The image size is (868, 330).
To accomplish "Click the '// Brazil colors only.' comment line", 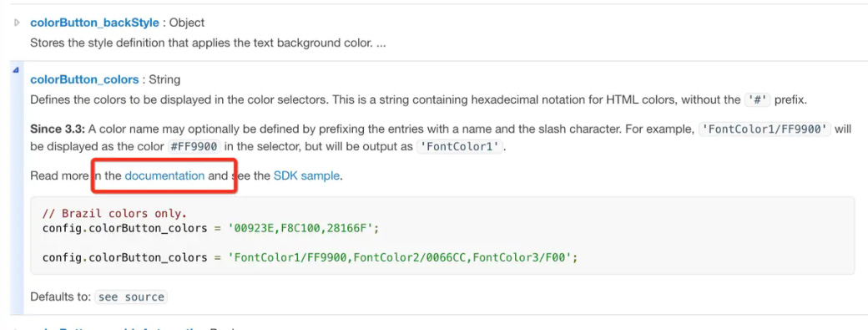I will (x=114, y=213).
